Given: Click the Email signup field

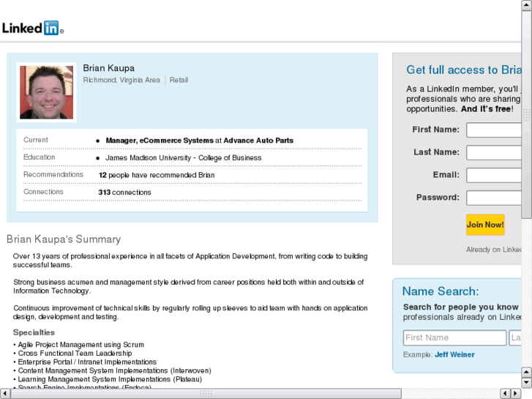Looking at the screenshot, I should pyautogui.click(x=494, y=175).
